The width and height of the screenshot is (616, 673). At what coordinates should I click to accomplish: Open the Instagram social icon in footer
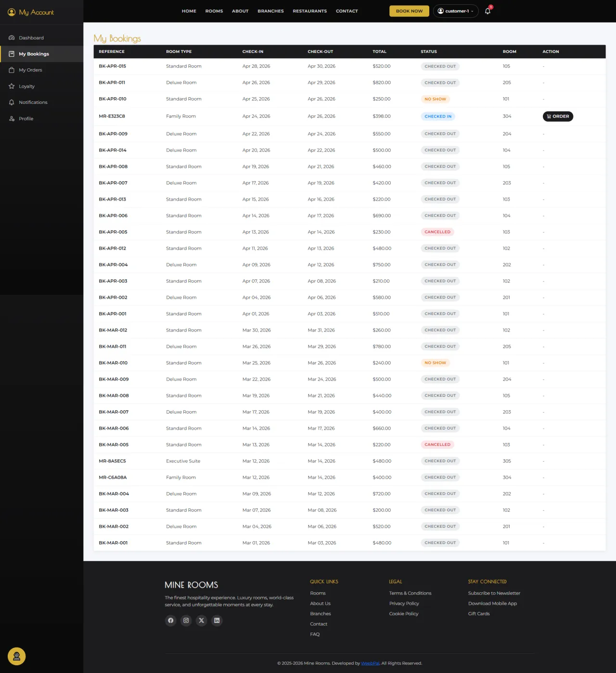(x=186, y=621)
